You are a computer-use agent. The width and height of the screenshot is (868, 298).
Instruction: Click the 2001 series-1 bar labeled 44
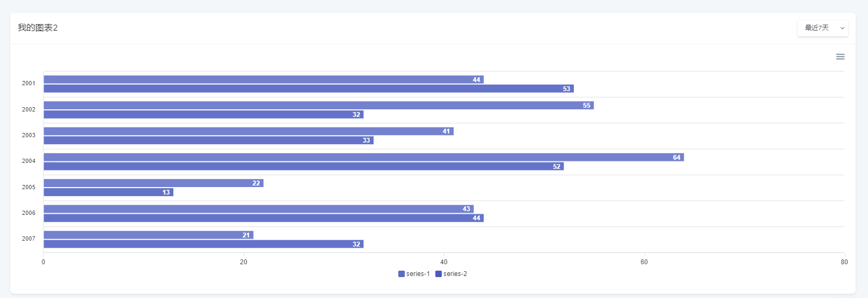click(x=263, y=79)
